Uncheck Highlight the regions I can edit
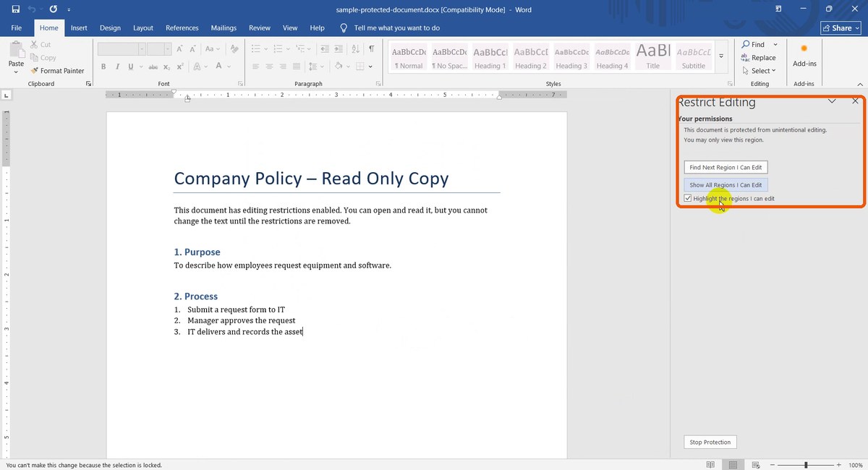The width and height of the screenshot is (868, 470). point(688,198)
